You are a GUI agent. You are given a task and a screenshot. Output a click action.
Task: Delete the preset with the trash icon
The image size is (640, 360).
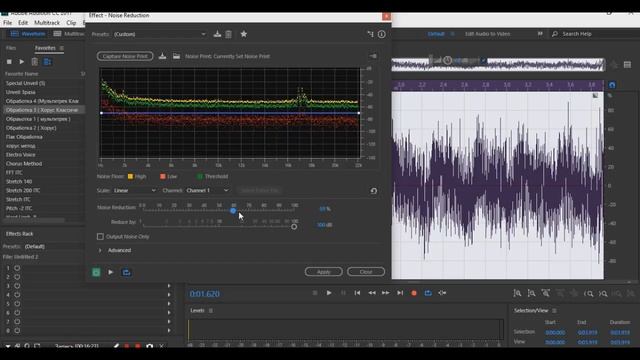(229, 34)
